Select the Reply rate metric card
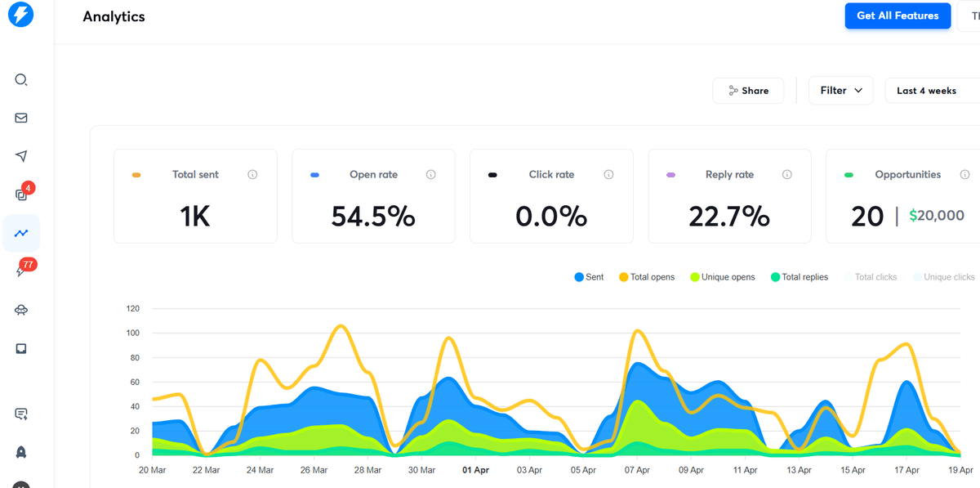The height and width of the screenshot is (488, 980). [729, 196]
